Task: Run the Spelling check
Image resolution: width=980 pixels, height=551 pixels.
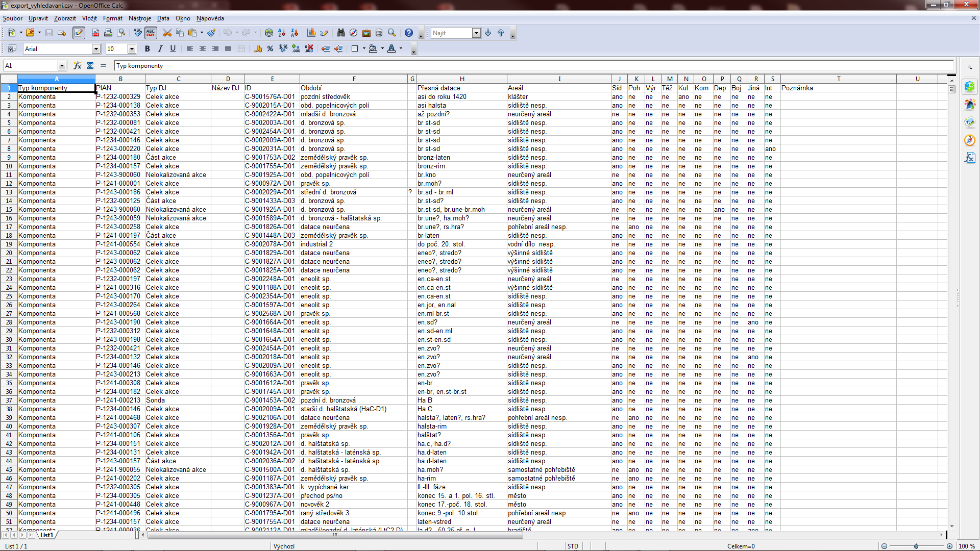Action: (x=138, y=33)
